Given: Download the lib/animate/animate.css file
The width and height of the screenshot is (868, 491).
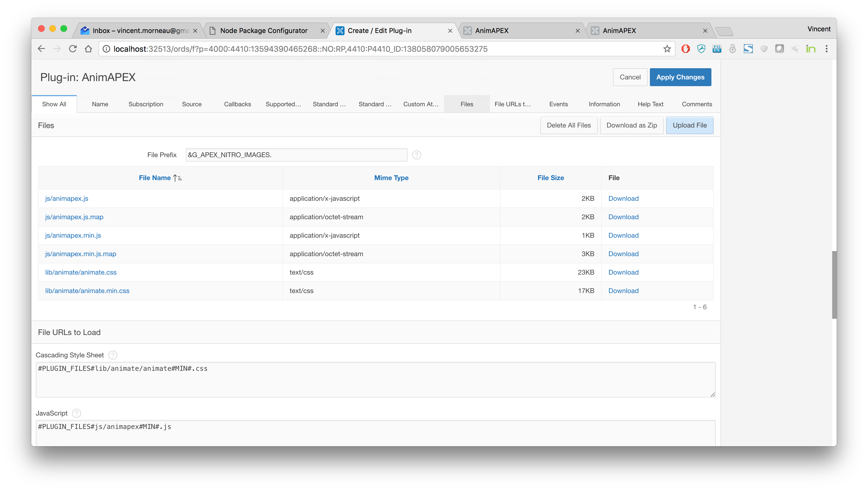Looking at the screenshot, I should pyautogui.click(x=623, y=272).
